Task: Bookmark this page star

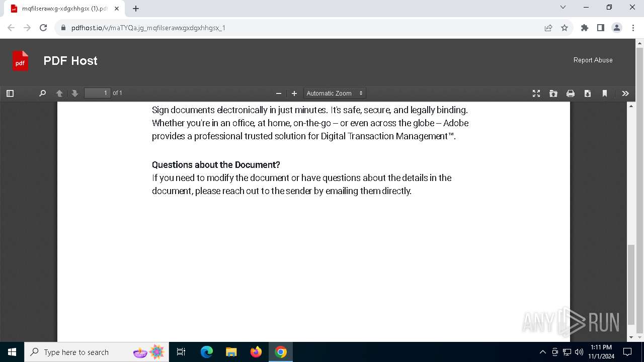Action: click(565, 28)
